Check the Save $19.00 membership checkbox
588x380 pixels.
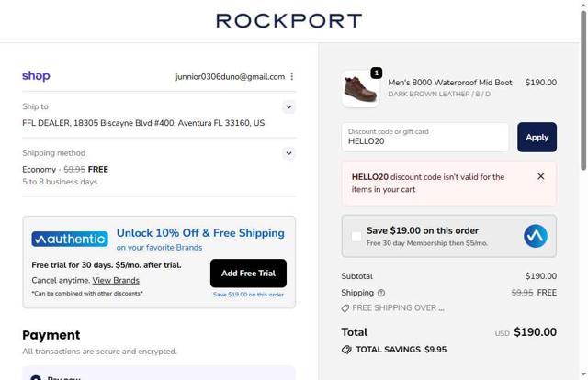coord(356,237)
